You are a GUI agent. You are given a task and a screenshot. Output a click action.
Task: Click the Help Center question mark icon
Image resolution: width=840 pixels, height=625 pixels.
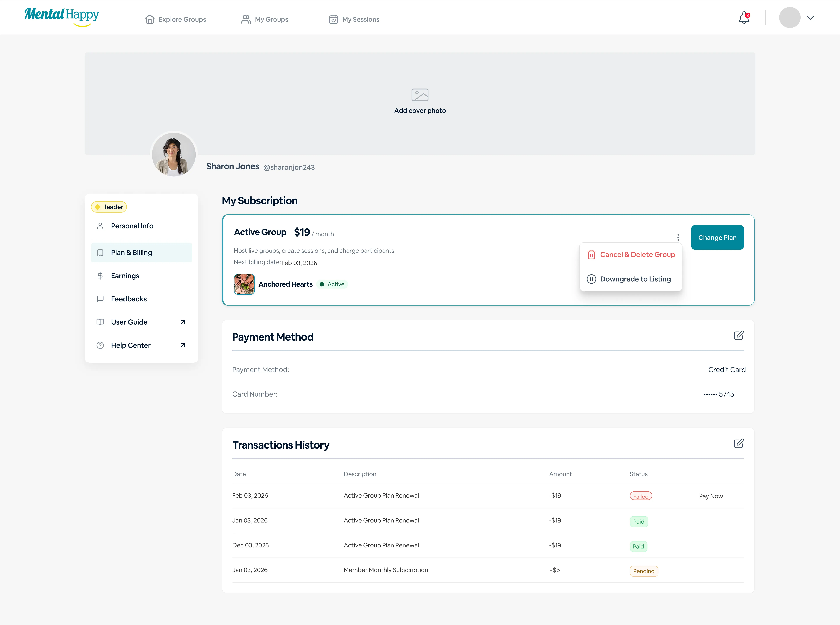coord(100,345)
